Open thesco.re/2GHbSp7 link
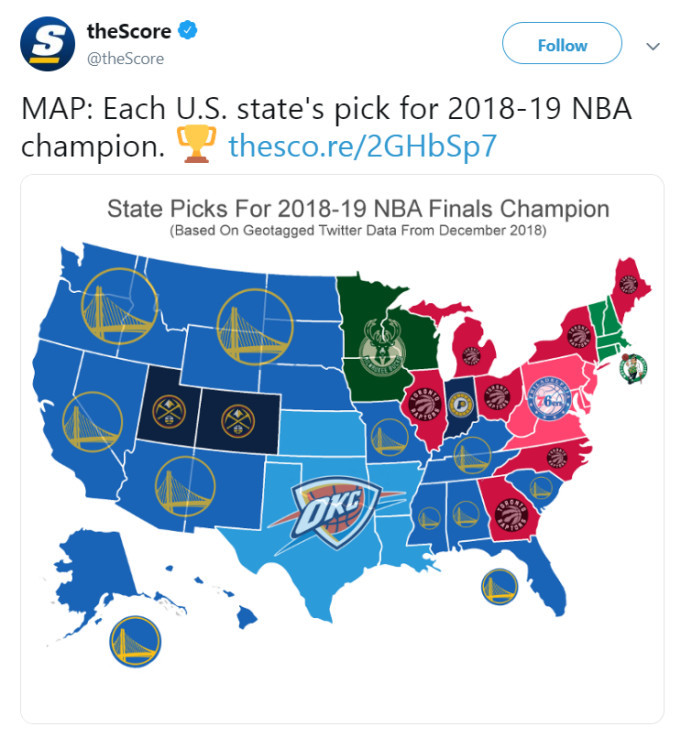This screenshot has height=738, width=692. pyautogui.click(x=362, y=146)
